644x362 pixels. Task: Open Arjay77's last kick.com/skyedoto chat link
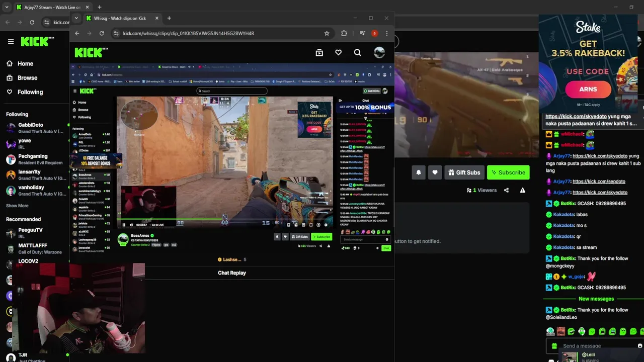coord(600,193)
